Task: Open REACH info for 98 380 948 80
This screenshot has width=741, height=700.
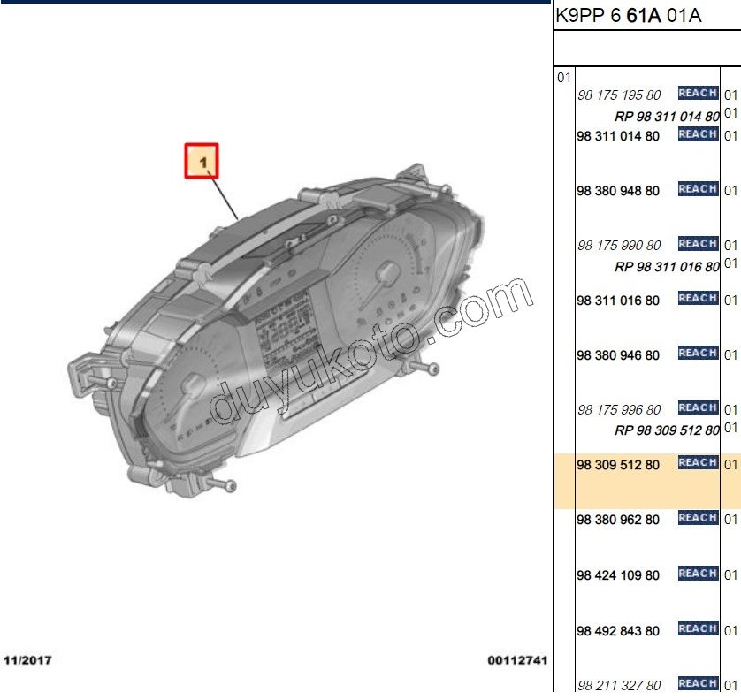Action: 697,189
